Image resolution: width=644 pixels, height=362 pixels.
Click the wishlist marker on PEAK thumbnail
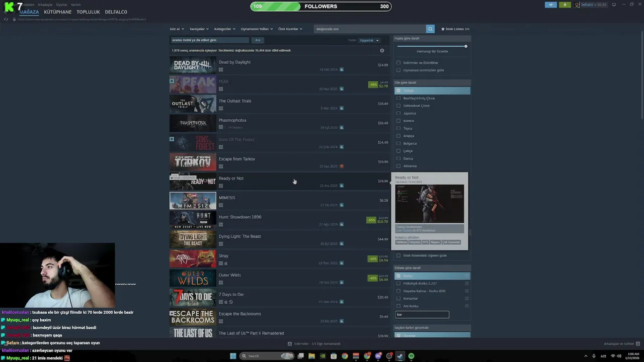click(172, 80)
